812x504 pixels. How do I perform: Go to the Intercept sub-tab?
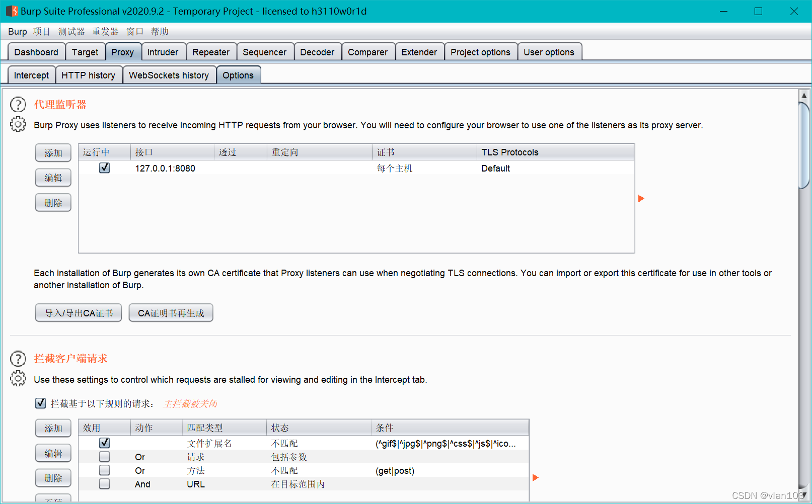click(x=31, y=75)
